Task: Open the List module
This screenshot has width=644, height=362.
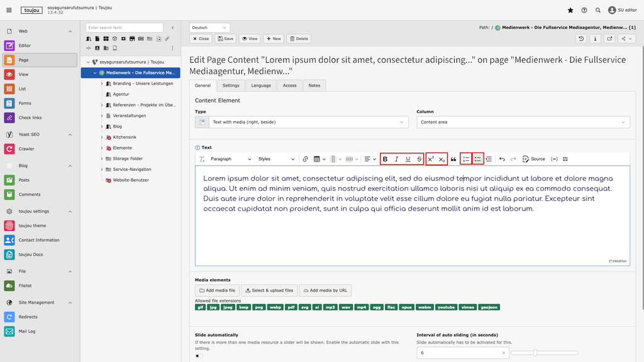Action: [40, 89]
